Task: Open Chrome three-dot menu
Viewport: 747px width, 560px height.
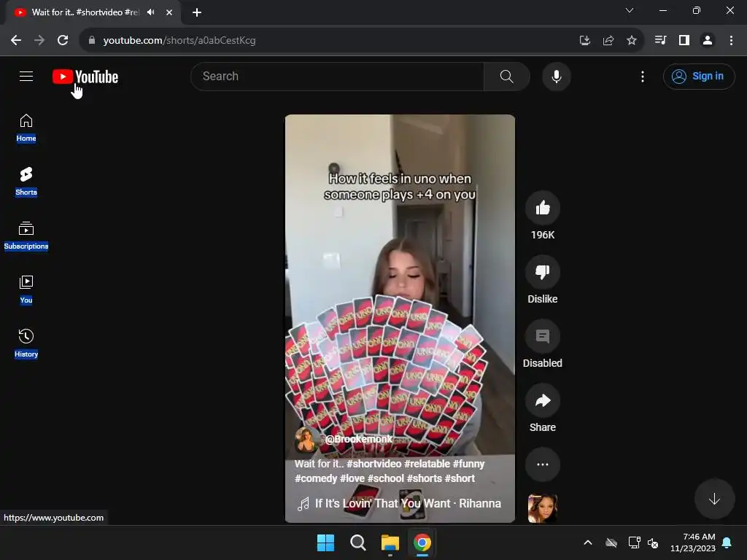Action: pos(731,41)
